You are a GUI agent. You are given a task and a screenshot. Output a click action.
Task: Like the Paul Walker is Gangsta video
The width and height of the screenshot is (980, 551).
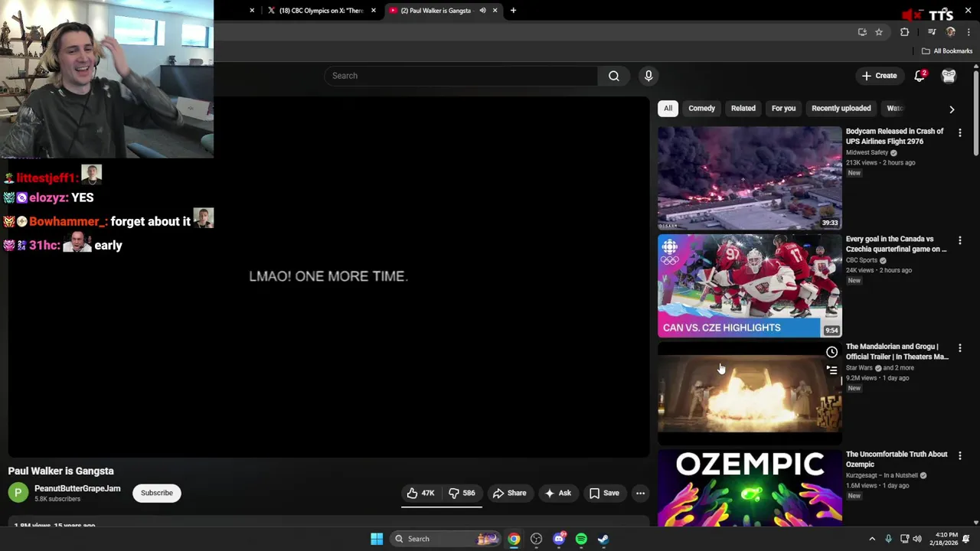click(420, 493)
